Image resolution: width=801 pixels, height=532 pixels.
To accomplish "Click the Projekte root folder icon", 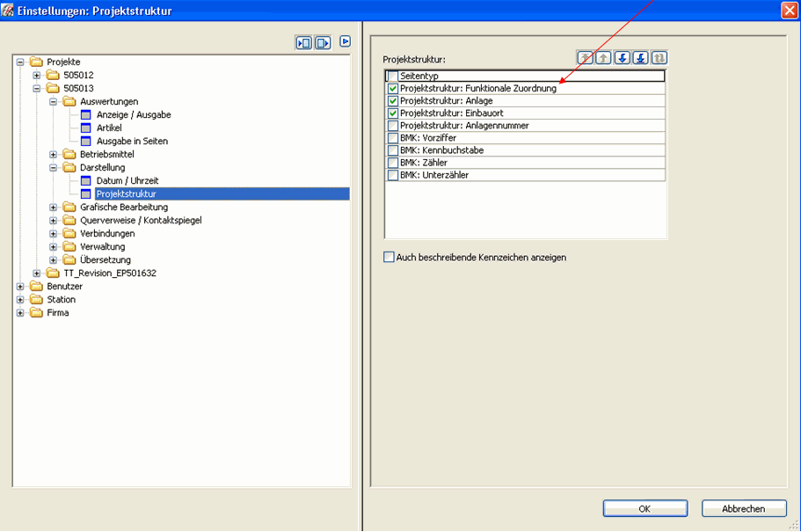I will point(36,62).
